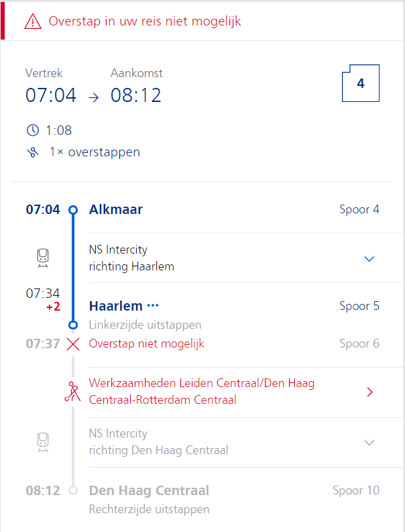Click the 08:12 arrival time heading
The height and width of the screenshot is (532, 405).
coord(135,95)
